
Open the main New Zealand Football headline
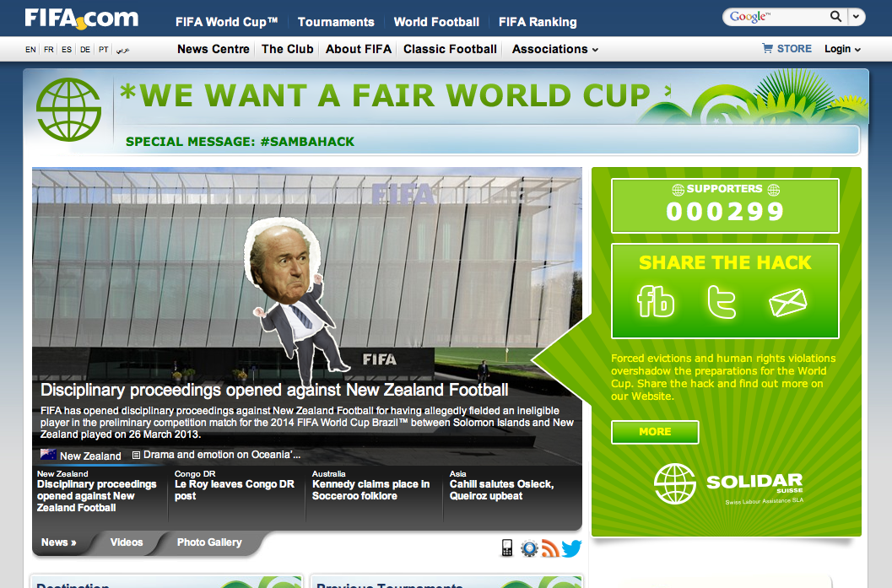[274, 390]
